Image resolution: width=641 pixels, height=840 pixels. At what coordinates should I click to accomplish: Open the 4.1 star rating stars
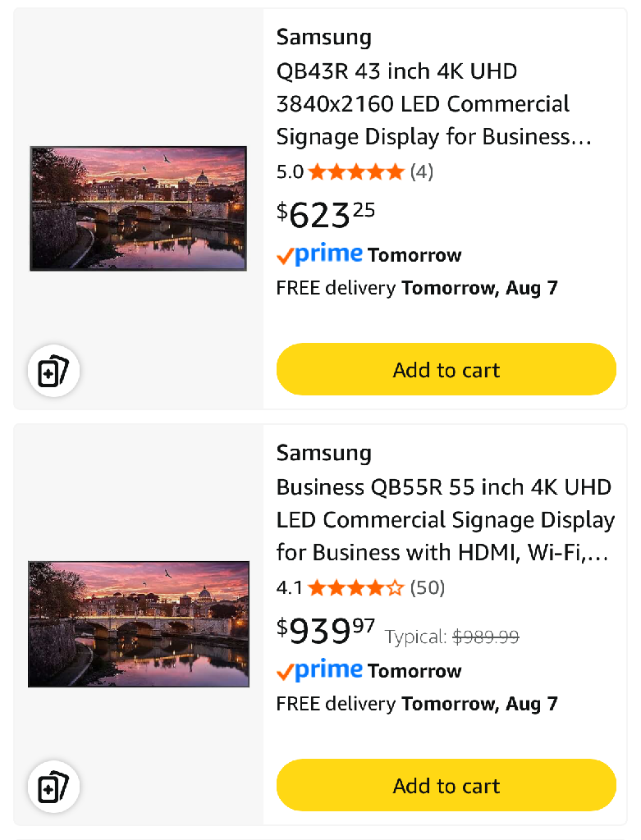click(355, 587)
